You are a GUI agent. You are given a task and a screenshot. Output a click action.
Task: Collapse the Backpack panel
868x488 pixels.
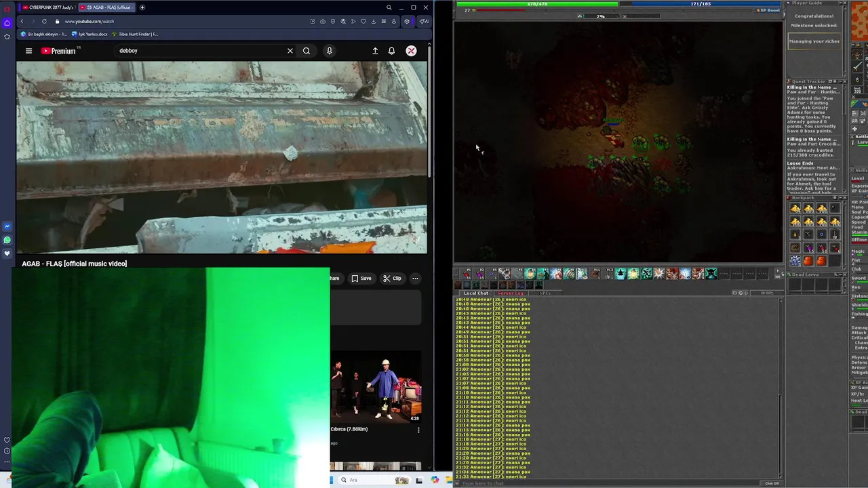(840, 197)
